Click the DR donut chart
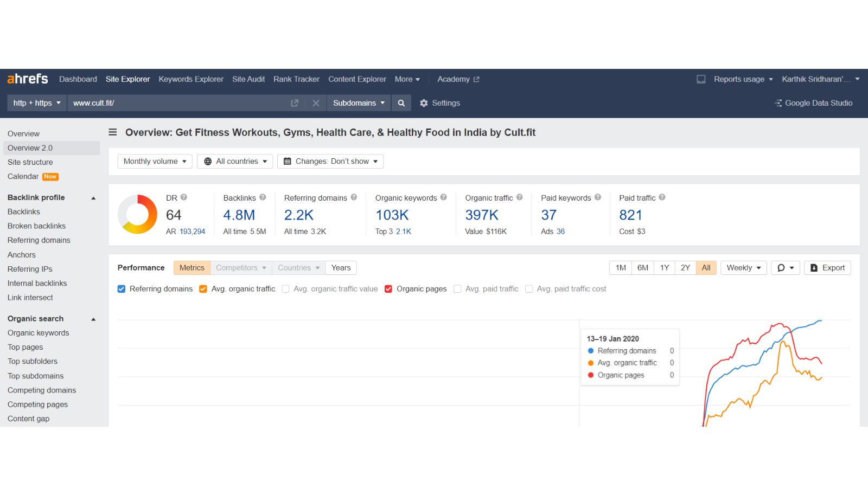Image resolution: width=868 pixels, height=488 pixels. (138, 214)
